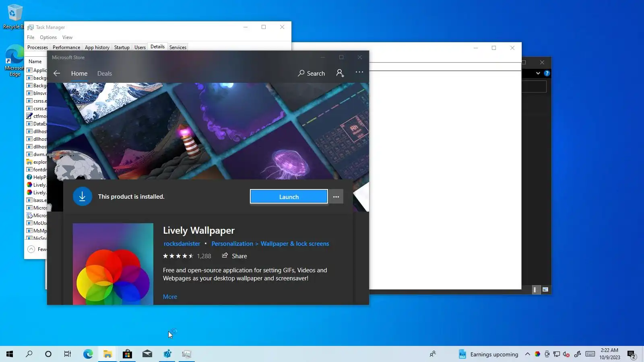The image size is (644, 362).
Task: Go back in Microsoft Store
Action: click(x=57, y=73)
